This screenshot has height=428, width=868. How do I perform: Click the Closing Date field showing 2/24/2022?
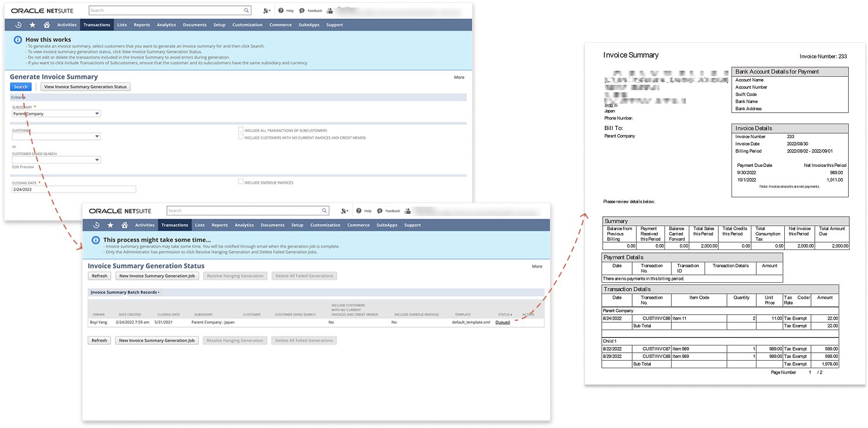point(74,189)
